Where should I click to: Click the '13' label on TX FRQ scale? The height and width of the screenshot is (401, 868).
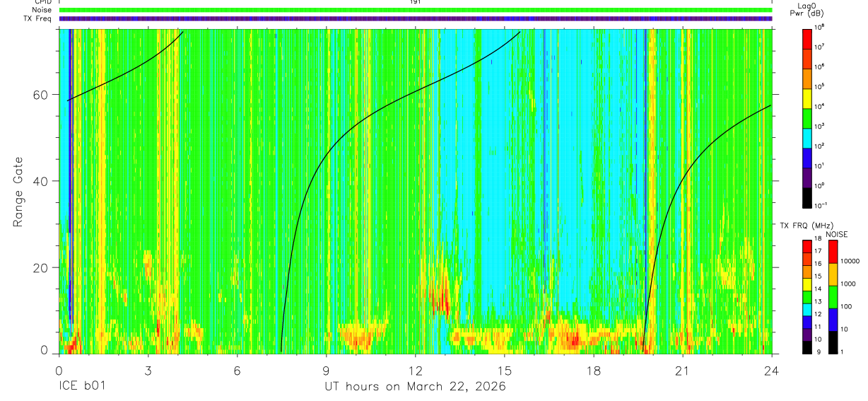coord(819,302)
